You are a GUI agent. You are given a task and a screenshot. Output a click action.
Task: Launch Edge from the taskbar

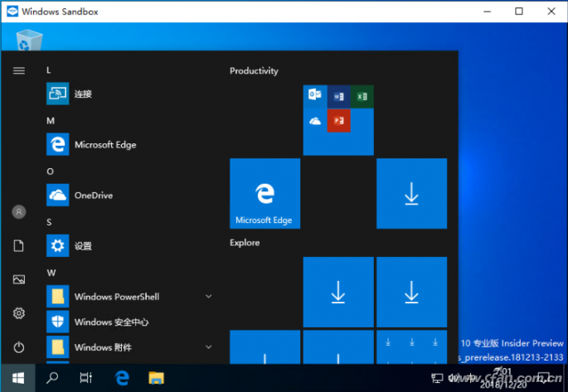(122, 378)
